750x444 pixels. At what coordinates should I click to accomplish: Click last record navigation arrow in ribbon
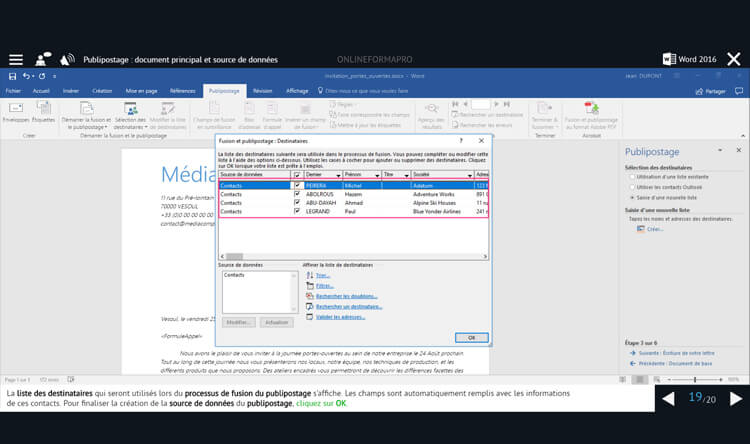tap(507, 104)
